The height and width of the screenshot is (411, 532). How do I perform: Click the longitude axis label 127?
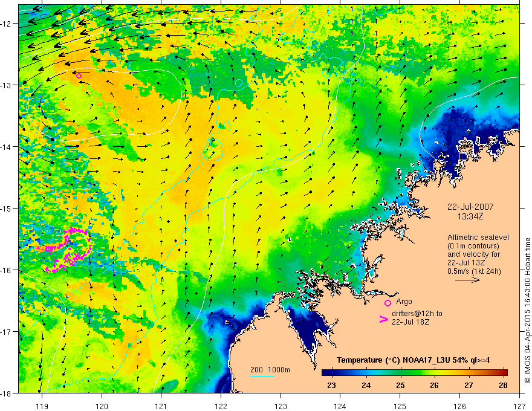point(519,406)
